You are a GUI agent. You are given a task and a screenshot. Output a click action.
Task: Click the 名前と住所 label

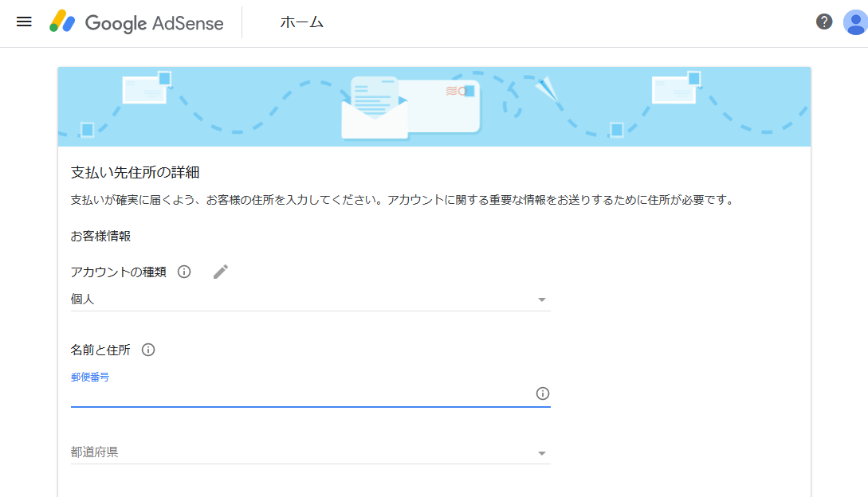(100, 350)
